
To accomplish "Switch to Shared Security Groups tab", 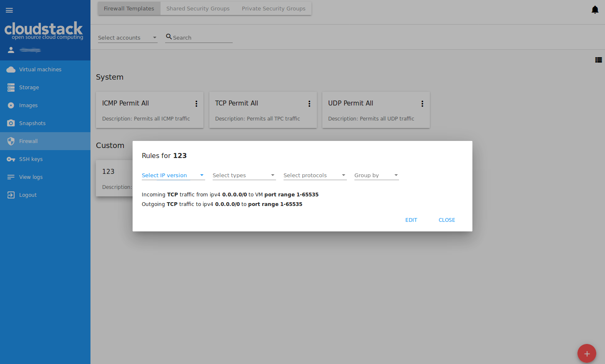I will (x=198, y=8).
